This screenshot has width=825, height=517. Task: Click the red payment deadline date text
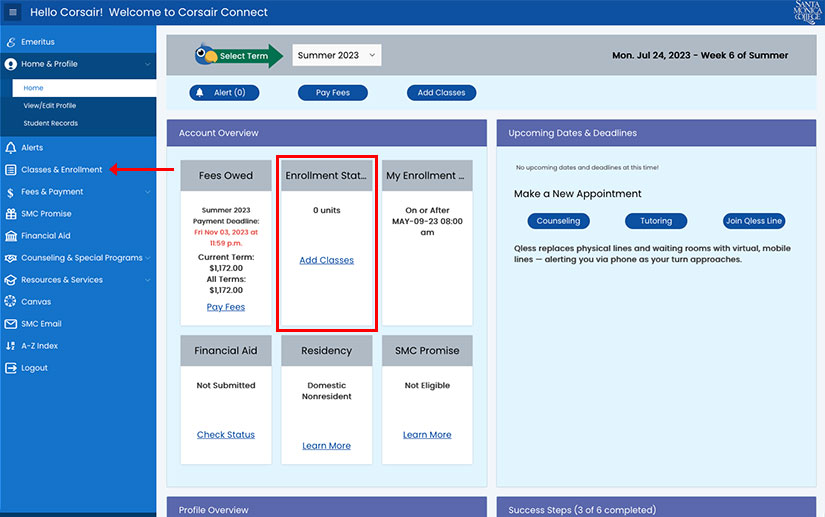226,238
